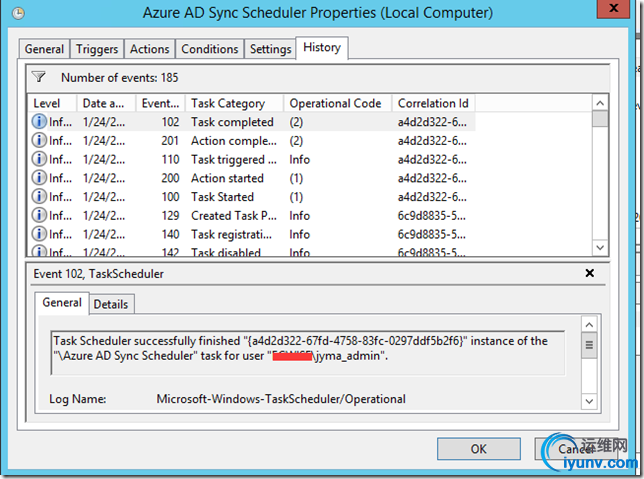Click the Cancel button
644x479 pixels.
pyautogui.click(x=576, y=449)
